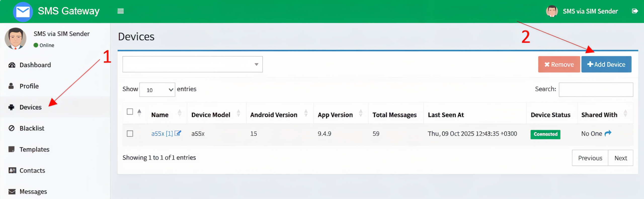The width and height of the screenshot is (644, 199).
Task: Click the logout icon in top right
Action: pos(635,11)
